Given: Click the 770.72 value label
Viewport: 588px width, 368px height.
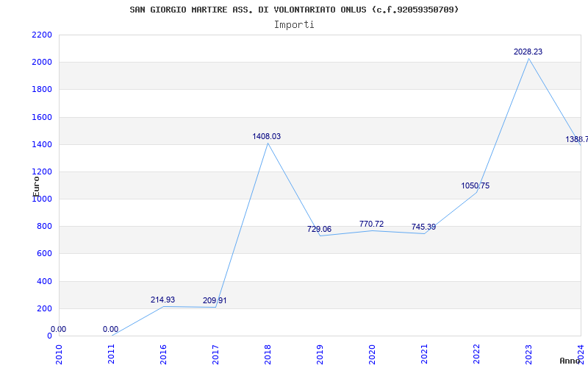Looking at the screenshot, I should tap(371, 224).
